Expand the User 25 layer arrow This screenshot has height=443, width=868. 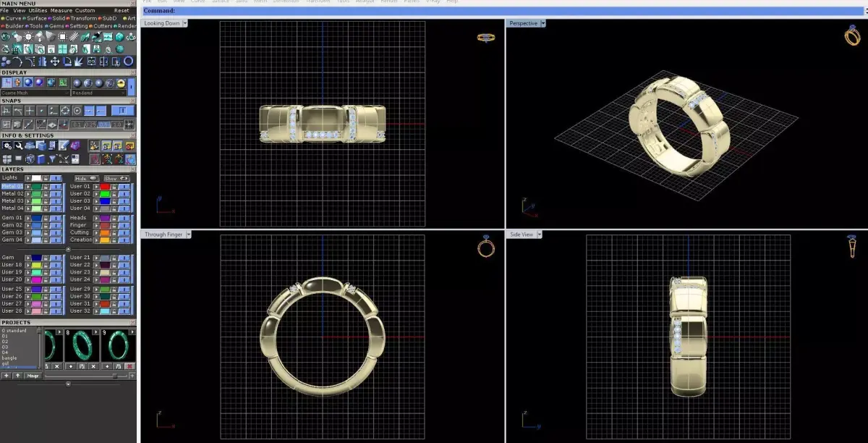click(27, 289)
